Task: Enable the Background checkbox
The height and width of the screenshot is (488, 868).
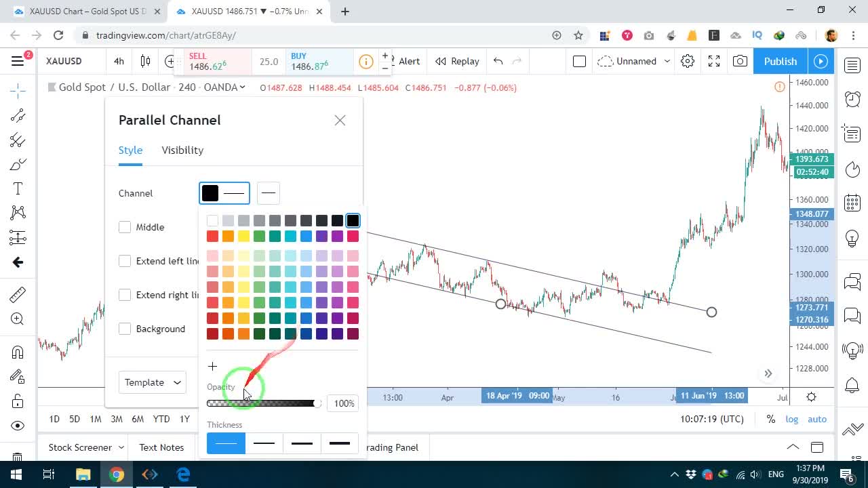Action: point(125,329)
